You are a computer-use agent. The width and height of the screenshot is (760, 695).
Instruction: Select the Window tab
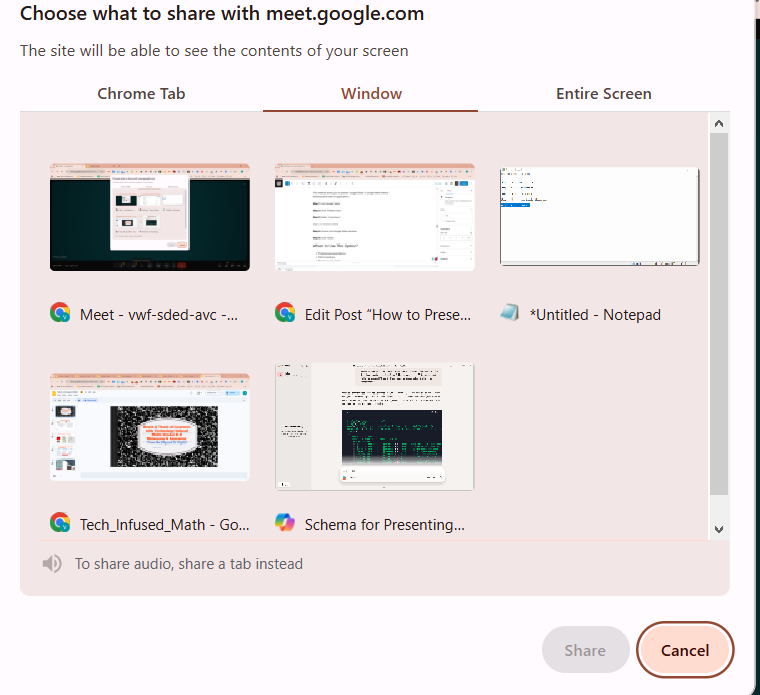click(371, 94)
